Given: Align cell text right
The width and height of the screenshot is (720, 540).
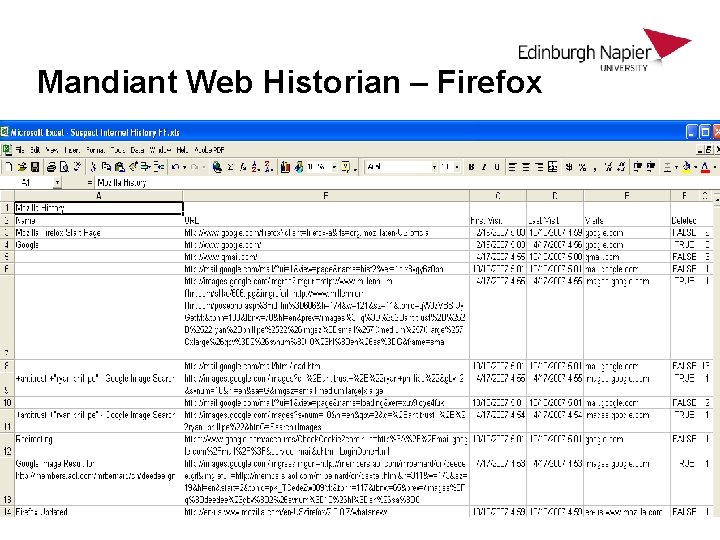Looking at the screenshot, I should coord(539,167).
